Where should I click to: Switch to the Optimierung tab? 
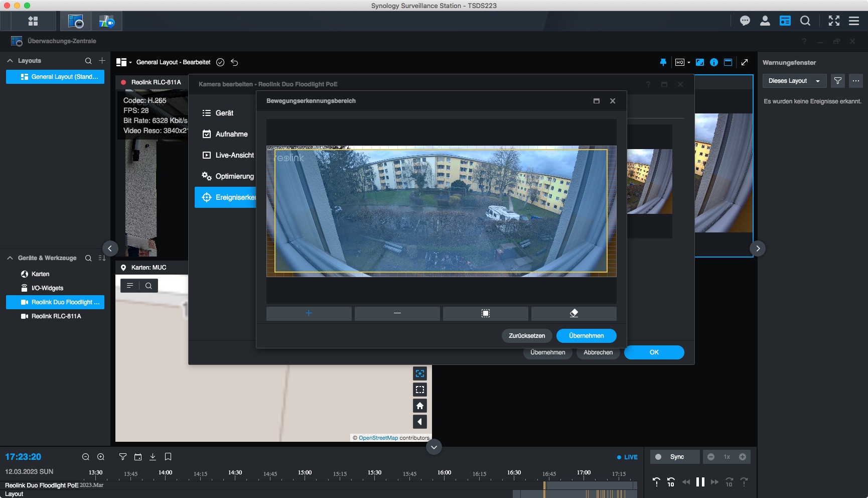click(234, 176)
